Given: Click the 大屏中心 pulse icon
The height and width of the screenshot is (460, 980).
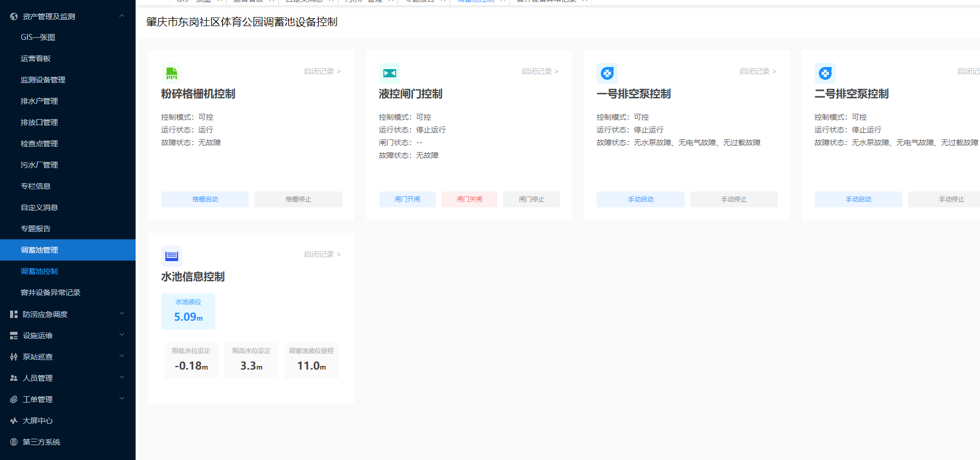Looking at the screenshot, I should pyautogui.click(x=14, y=421).
